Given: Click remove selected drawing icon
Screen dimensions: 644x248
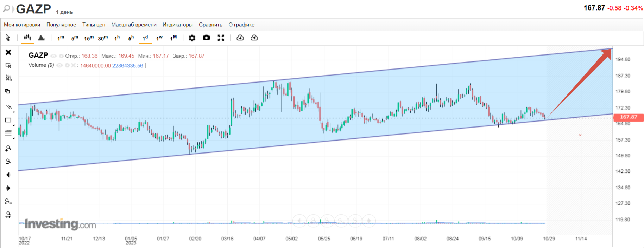Looking at the screenshot, I should point(8,65).
